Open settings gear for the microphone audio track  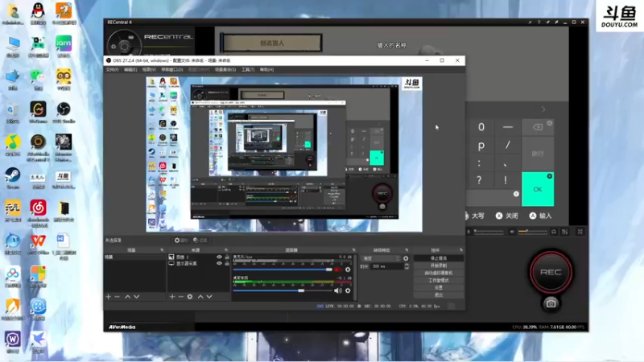tap(348, 269)
